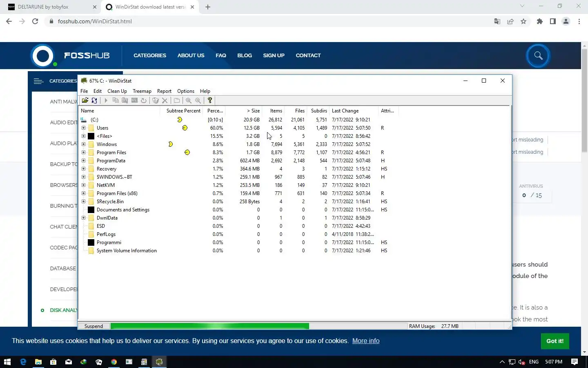The height and width of the screenshot is (368, 588).
Task: Click the browser extensions puzzle icon
Action: click(x=540, y=21)
